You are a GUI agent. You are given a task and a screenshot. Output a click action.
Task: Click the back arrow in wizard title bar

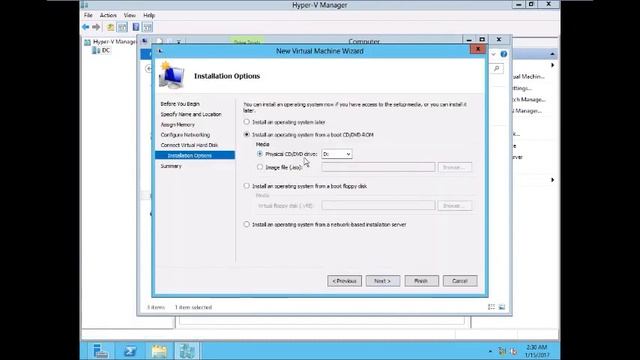point(160,51)
